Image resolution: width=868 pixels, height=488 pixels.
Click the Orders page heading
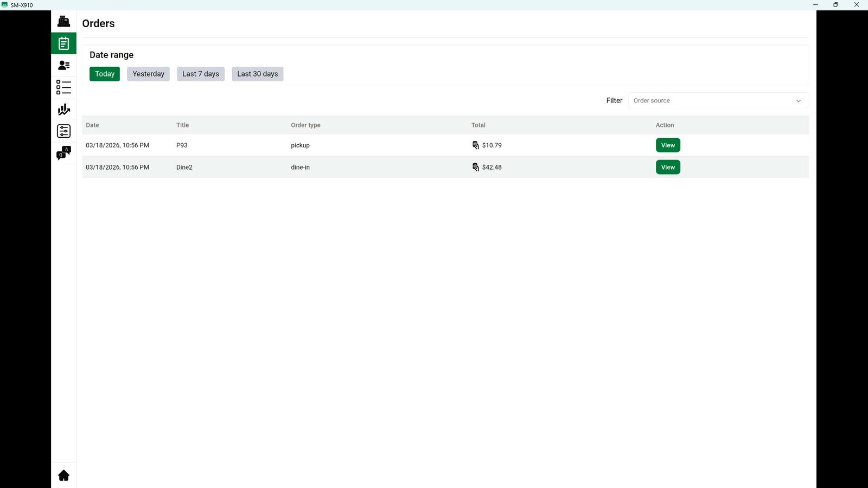98,23
